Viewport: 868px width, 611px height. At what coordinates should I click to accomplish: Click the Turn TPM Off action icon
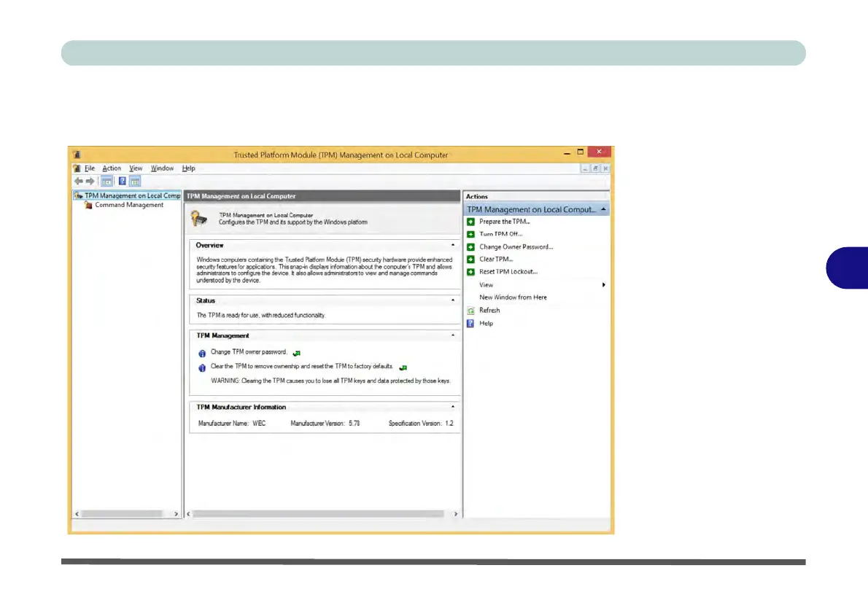click(x=471, y=234)
